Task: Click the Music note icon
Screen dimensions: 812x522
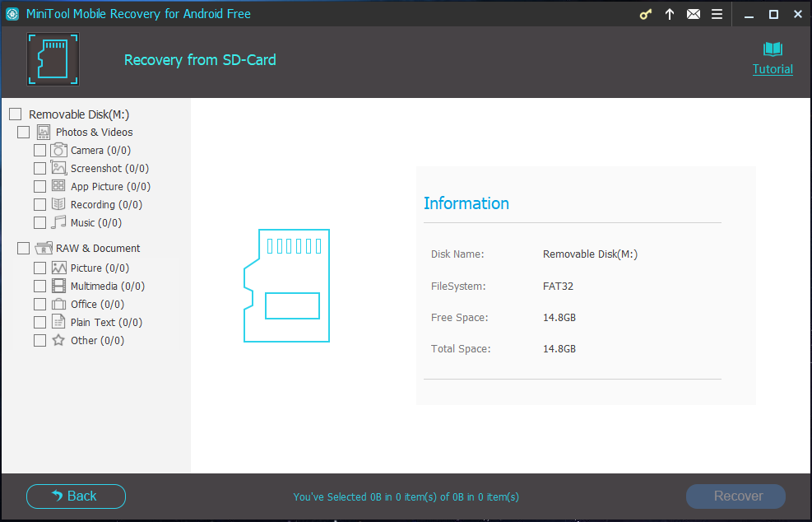Action: point(58,222)
